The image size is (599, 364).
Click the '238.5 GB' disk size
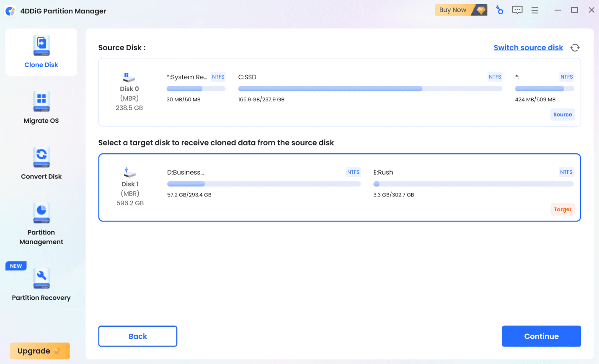pyautogui.click(x=129, y=108)
